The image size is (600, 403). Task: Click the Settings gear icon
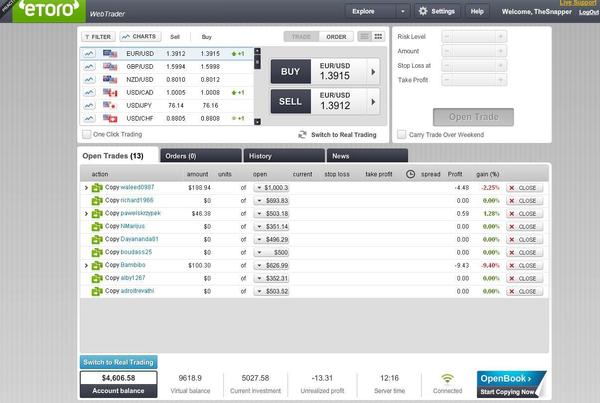point(423,11)
